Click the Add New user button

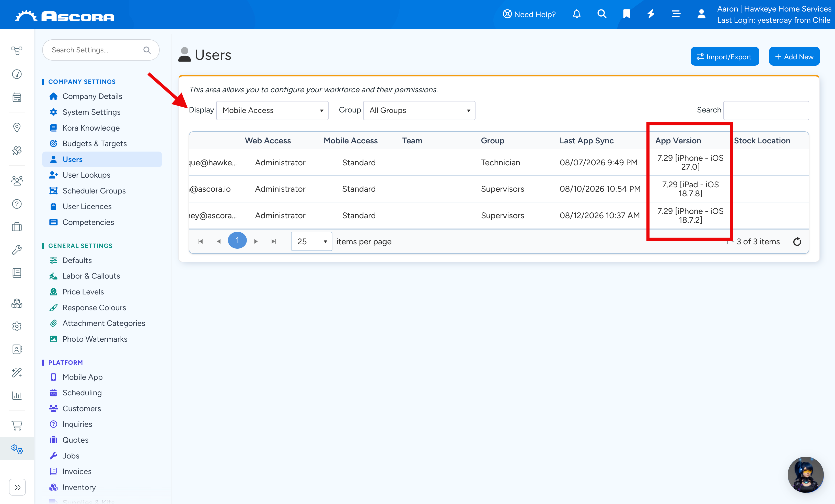(x=794, y=56)
